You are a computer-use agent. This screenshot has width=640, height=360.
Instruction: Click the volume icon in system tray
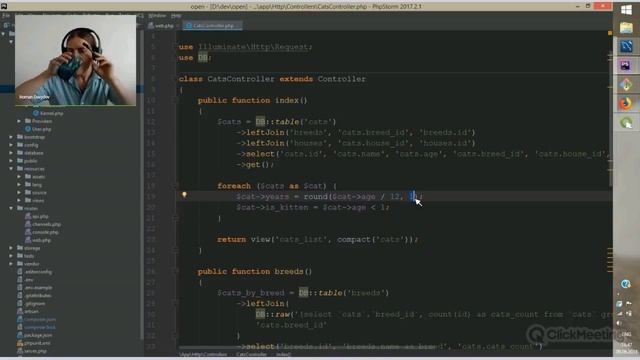click(620, 323)
